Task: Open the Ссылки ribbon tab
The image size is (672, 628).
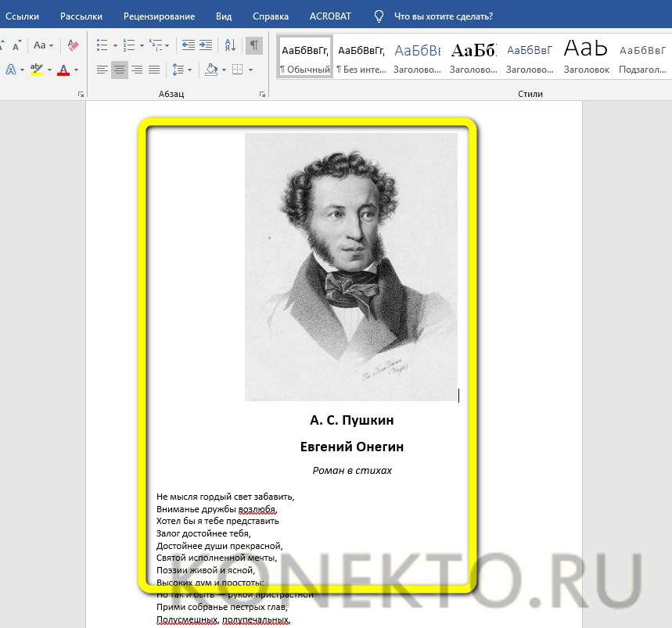Action: [x=22, y=16]
